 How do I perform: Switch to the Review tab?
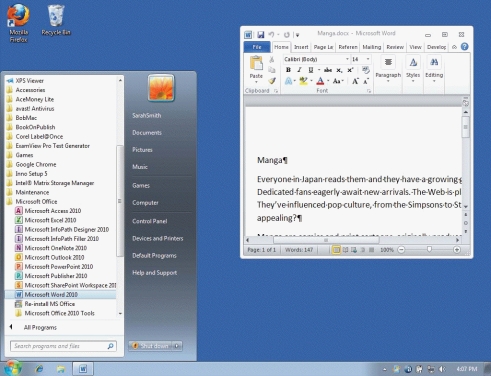(395, 47)
